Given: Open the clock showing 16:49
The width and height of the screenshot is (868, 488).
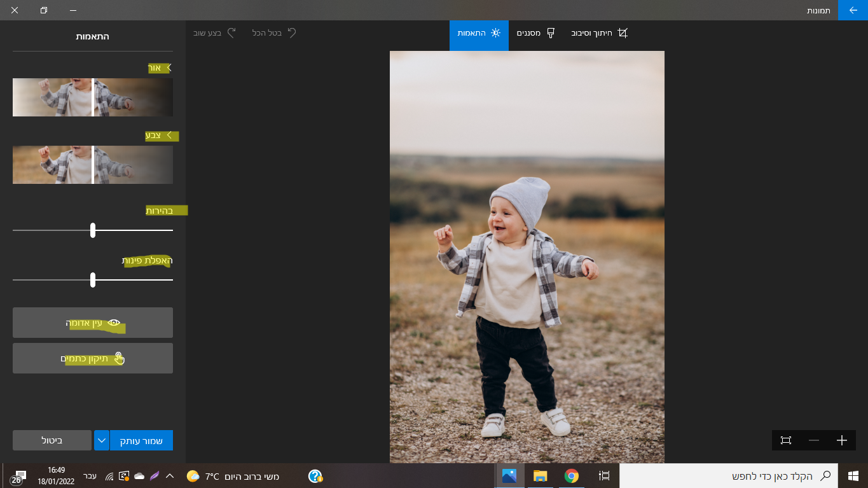Looking at the screenshot, I should click(x=56, y=476).
